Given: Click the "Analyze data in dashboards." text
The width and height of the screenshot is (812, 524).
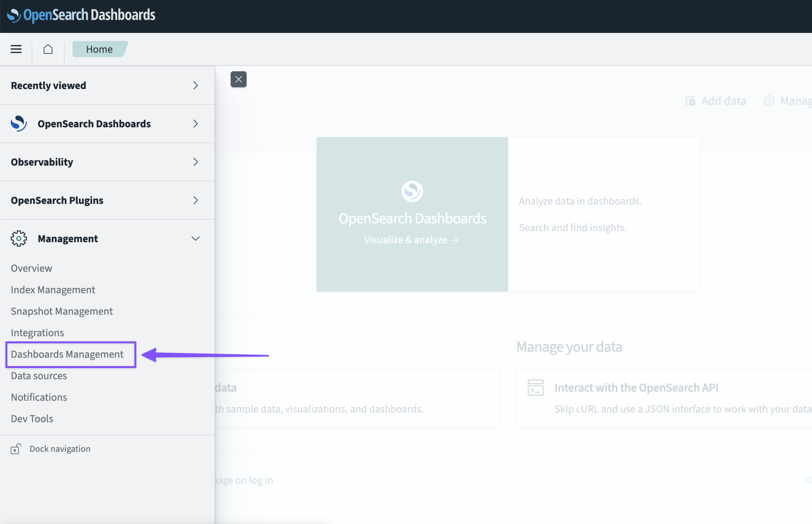Looking at the screenshot, I should [580, 201].
